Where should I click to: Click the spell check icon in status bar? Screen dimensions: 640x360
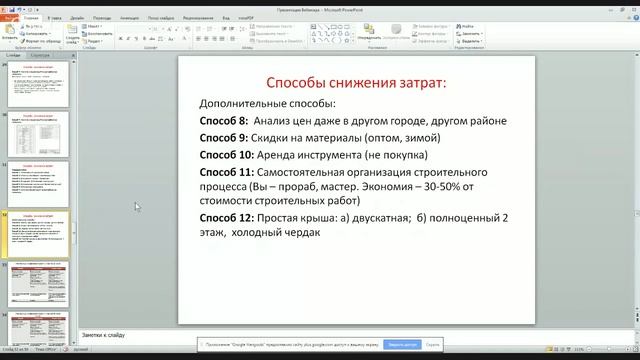coord(66,349)
